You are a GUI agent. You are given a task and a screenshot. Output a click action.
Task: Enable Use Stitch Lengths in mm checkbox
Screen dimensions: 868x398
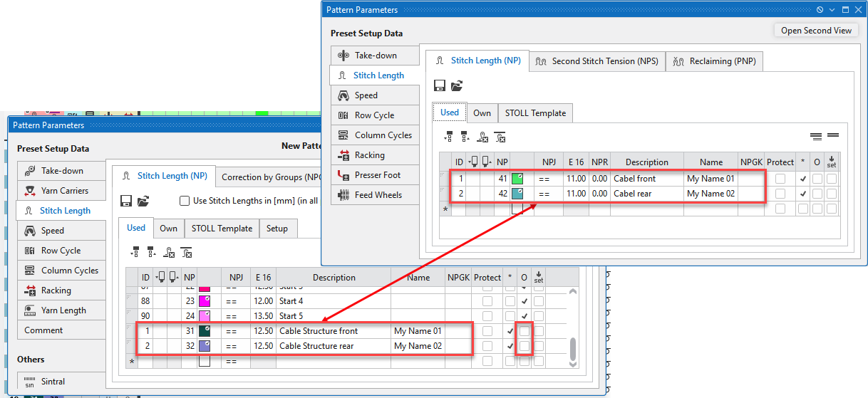pyautogui.click(x=185, y=201)
